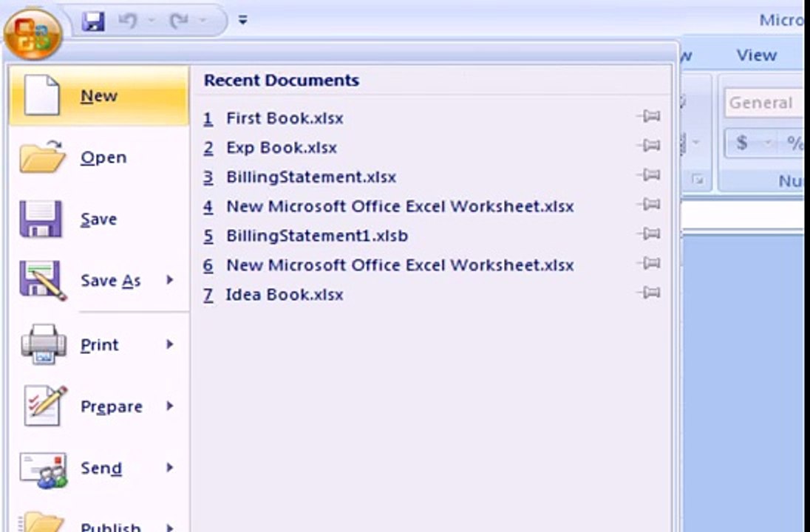
Task: Click the Publish folder icon
Action: (41, 522)
